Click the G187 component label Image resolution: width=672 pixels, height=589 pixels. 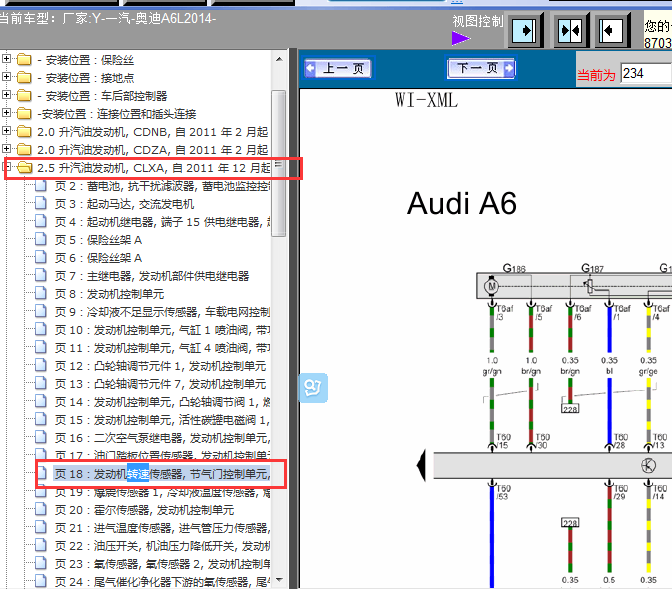(592, 268)
